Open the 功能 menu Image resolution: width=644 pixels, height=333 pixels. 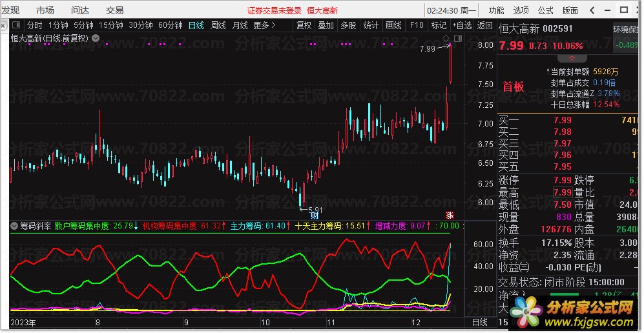pos(496,10)
